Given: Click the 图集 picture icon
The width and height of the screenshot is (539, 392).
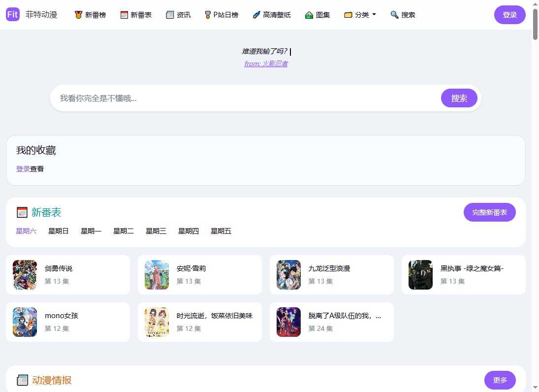Looking at the screenshot, I should coord(309,15).
